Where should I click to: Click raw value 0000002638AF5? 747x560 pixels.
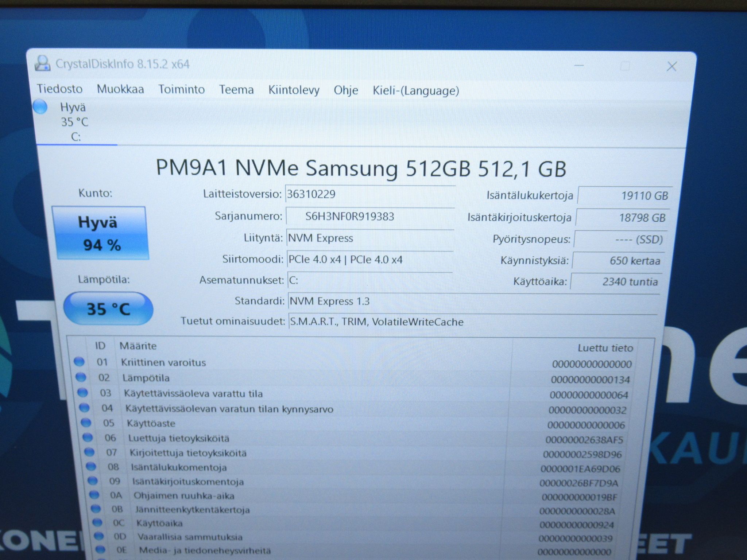(x=584, y=440)
